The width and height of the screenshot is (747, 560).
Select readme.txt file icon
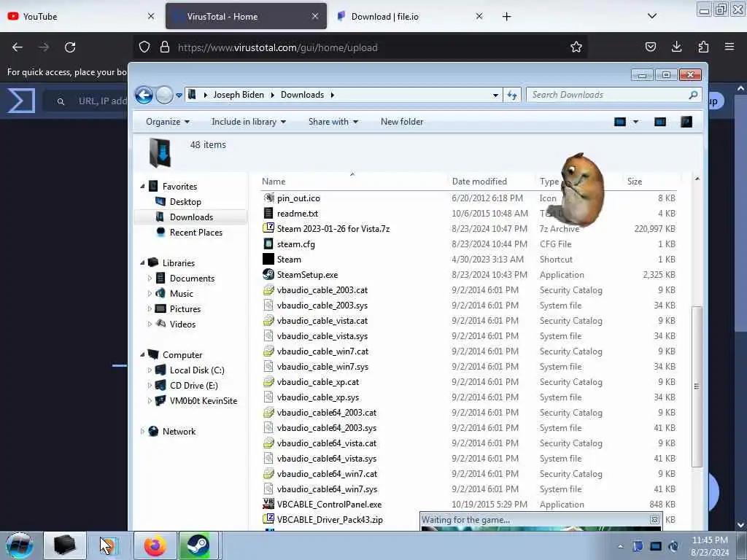[x=268, y=214]
